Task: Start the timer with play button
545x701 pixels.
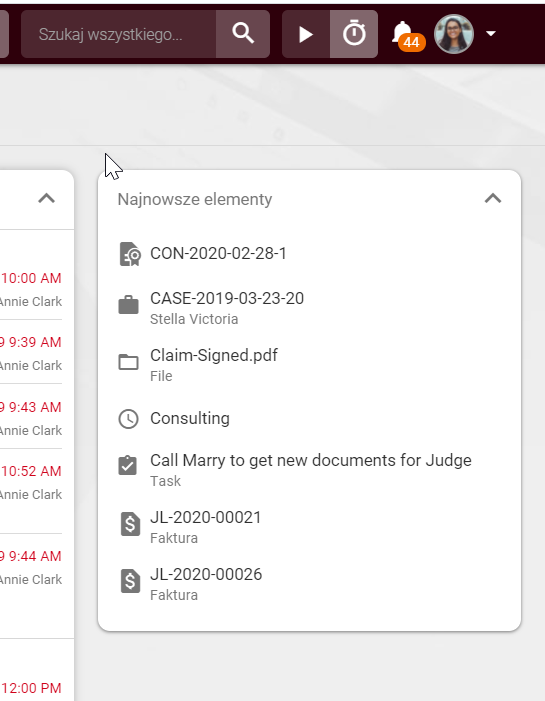Action: [306, 34]
